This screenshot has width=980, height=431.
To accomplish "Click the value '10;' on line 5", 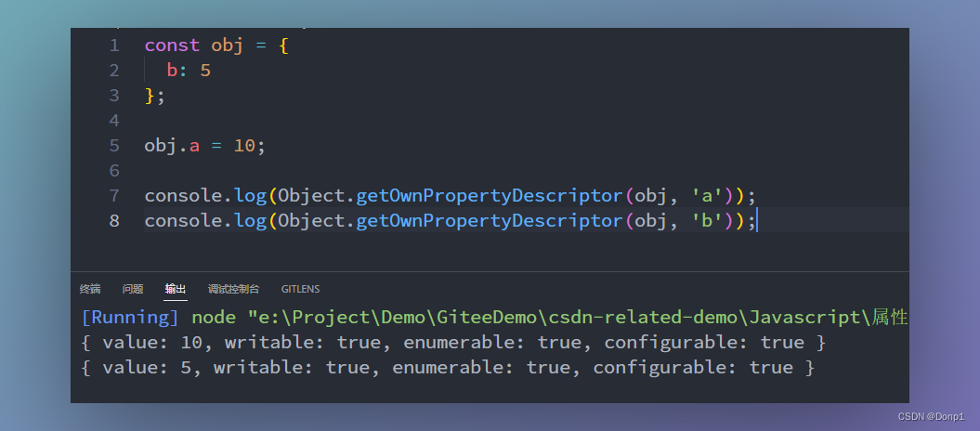I will coord(250,146).
